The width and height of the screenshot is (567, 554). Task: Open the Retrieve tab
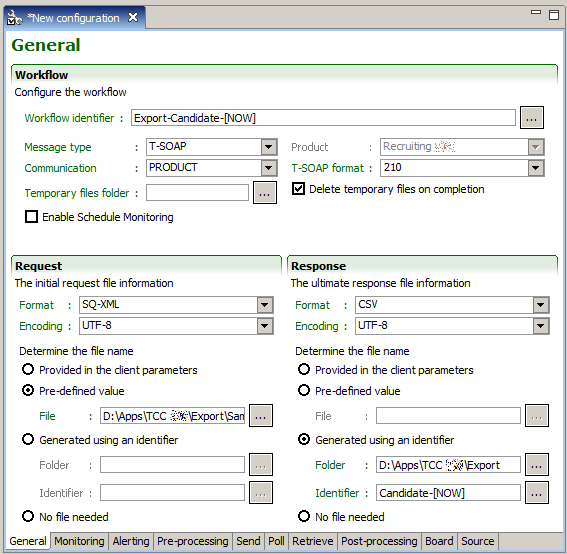pyautogui.click(x=313, y=541)
